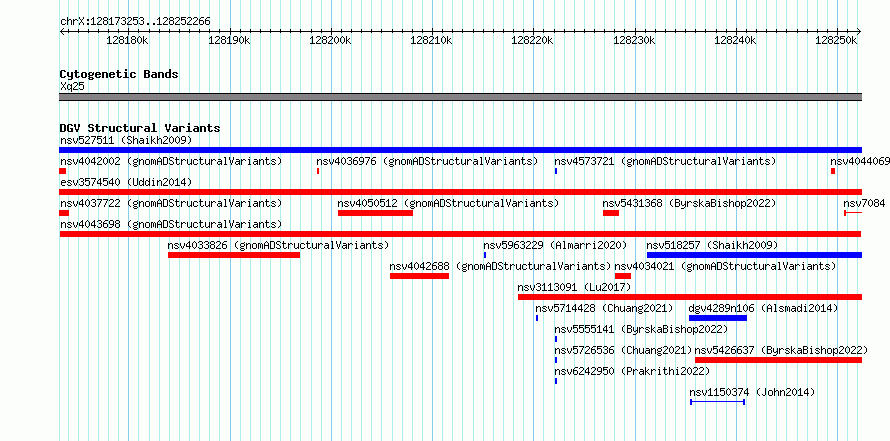
Task: Click the Cytogenetic Bands track title
Action: [119, 74]
